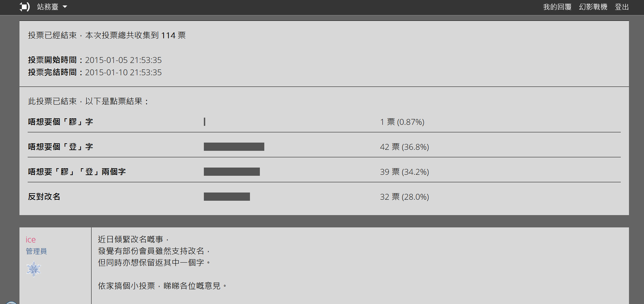Click the 反對改名 vote result bar
The width and height of the screenshot is (644, 304).
227,197
